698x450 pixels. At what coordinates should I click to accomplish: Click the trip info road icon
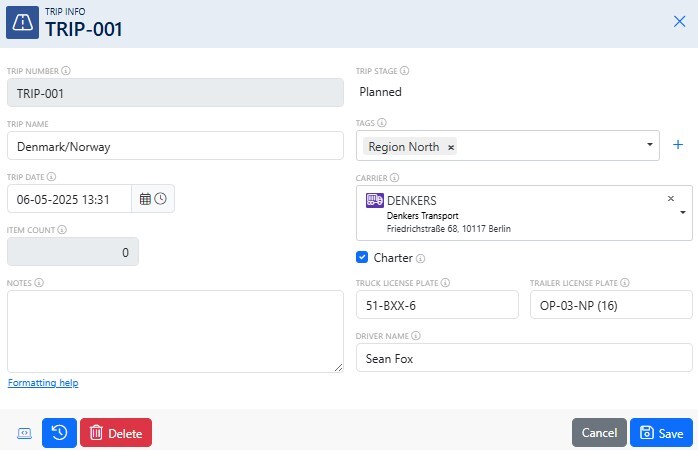[22, 24]
